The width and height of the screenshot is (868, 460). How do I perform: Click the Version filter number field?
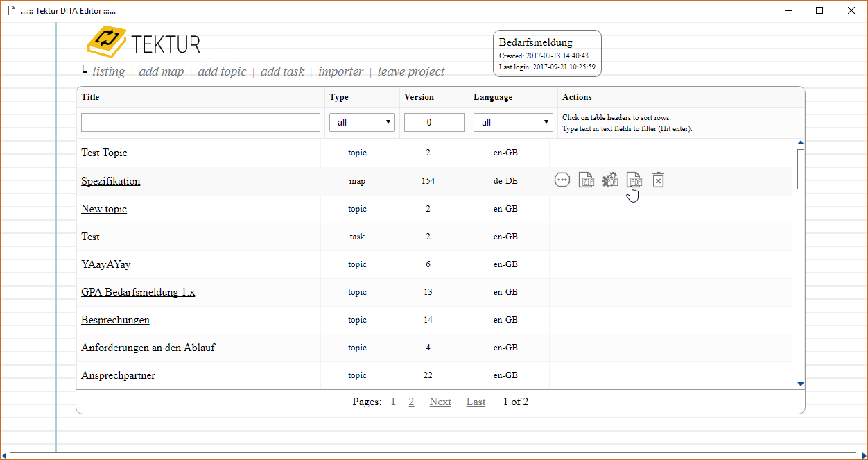click(x=434, y=122)
